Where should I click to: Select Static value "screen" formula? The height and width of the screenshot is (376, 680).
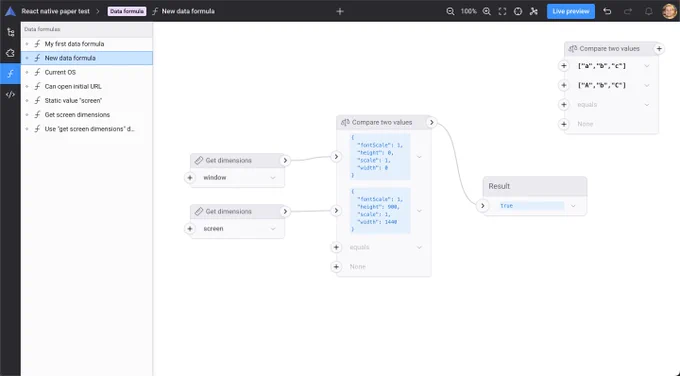(x=87, y=101)
